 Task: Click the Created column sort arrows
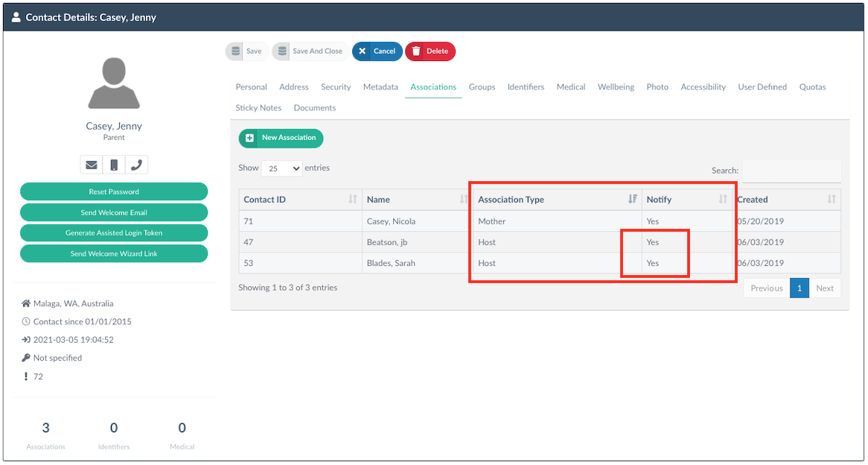click(831, 200)
